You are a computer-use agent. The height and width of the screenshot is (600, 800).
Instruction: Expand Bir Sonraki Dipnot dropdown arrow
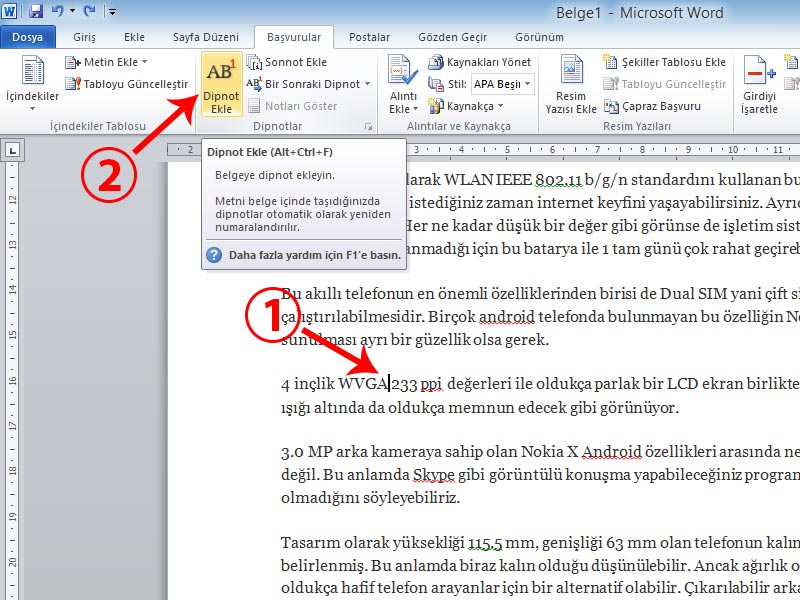click(x=367, y=84)
